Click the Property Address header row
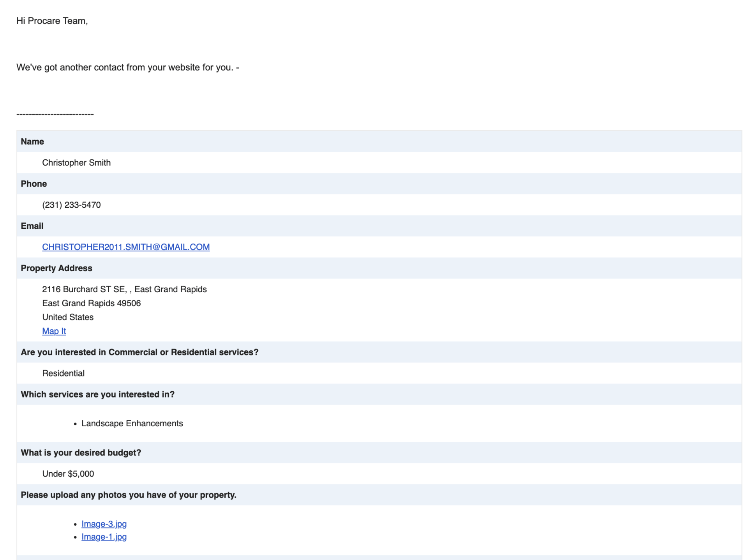The width and height of the screenshot is (748, 560). pos(56,268)
